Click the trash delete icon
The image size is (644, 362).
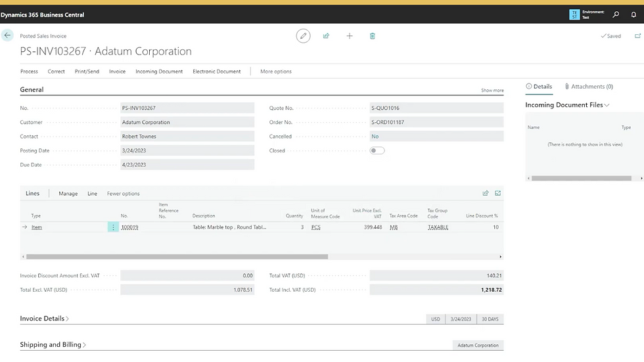pyautogui.click(x=373, y=35)
